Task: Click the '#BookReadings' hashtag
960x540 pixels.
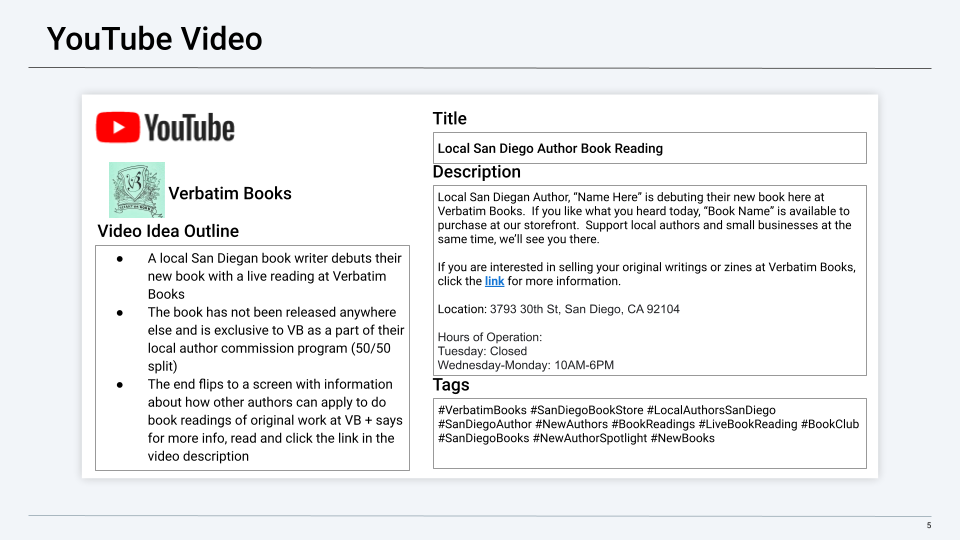Action: tap(653, 424)
